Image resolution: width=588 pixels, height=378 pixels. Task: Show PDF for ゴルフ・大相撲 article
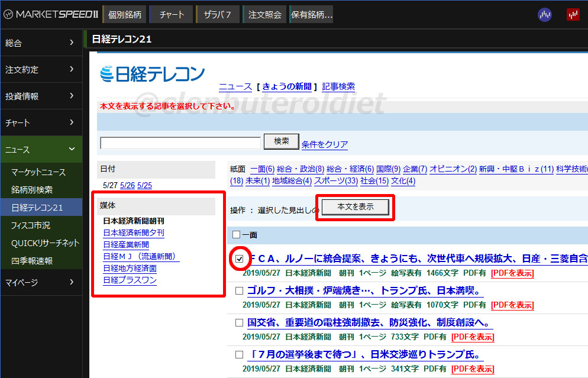[x=512, y=305]
